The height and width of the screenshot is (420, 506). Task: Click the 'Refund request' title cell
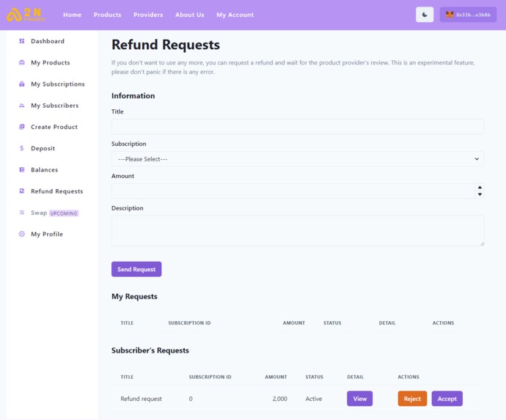point(141,399)
